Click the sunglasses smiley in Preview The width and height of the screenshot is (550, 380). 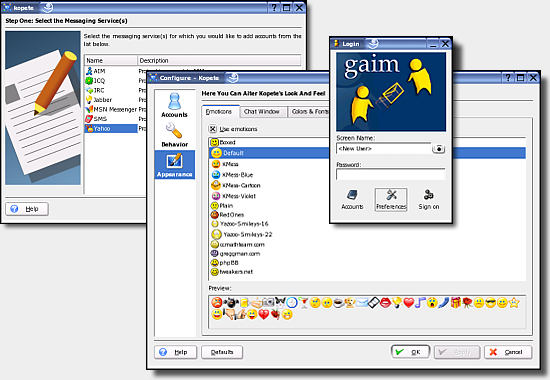(x=491, y=303)
